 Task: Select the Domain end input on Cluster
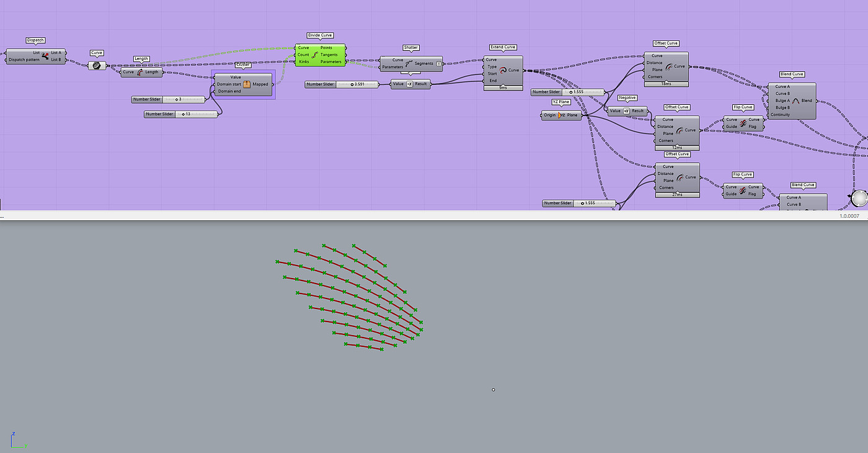coord(228,91)
